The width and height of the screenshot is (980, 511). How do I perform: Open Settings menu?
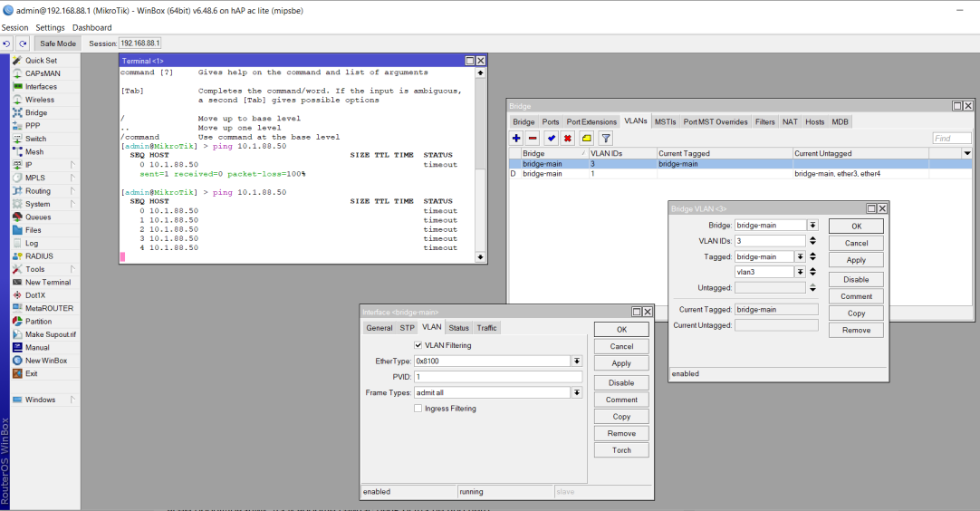[50, 27]
